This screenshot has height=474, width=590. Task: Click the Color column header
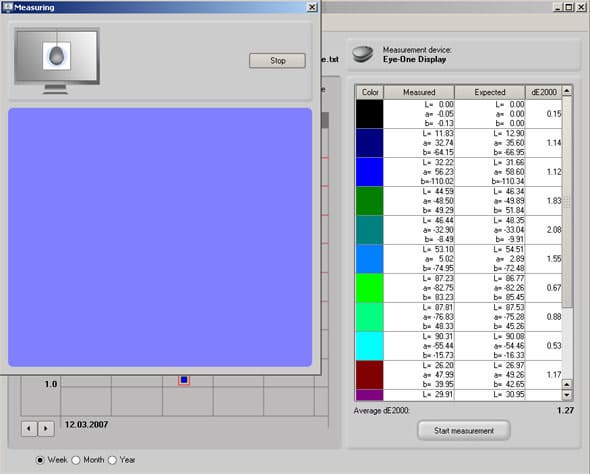(370, 92)
